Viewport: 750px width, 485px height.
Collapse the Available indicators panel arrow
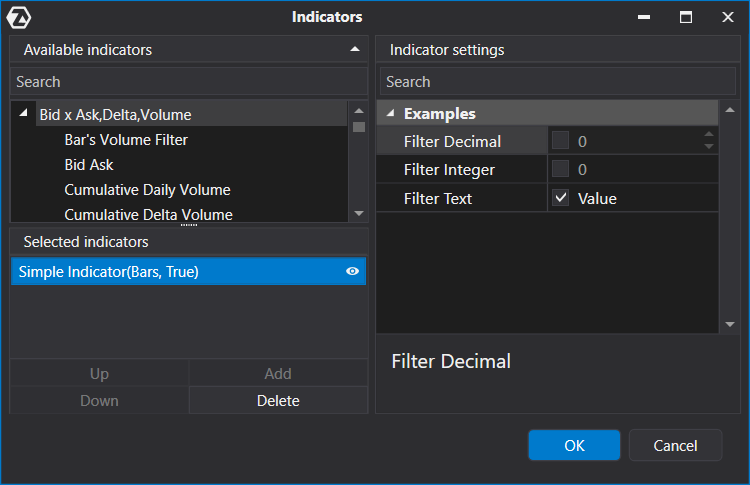tap(354, 49)
